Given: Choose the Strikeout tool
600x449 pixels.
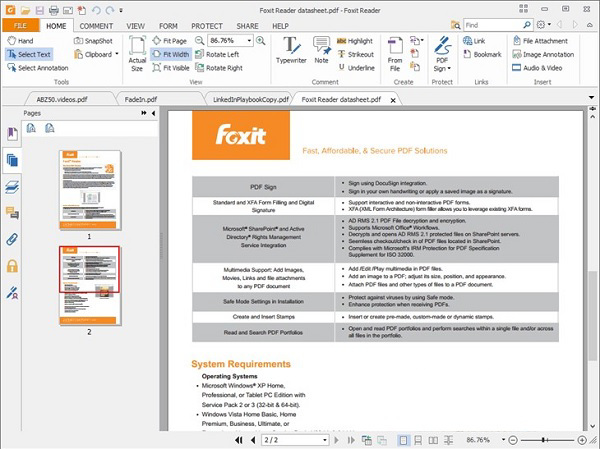Looking at the screenshot, I should pyautogui.click(x=355, y=54).
